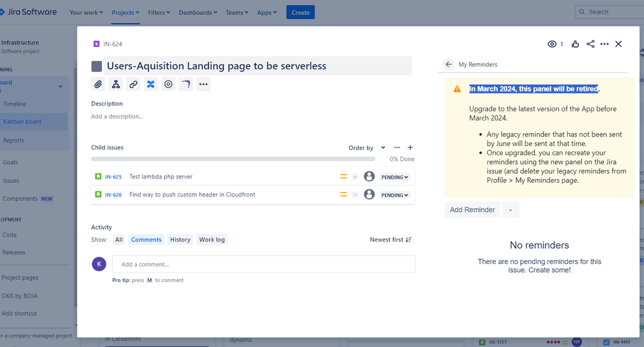Click the priority icon of IN-625 row
644x347 pixels.
tap(344, 177)
